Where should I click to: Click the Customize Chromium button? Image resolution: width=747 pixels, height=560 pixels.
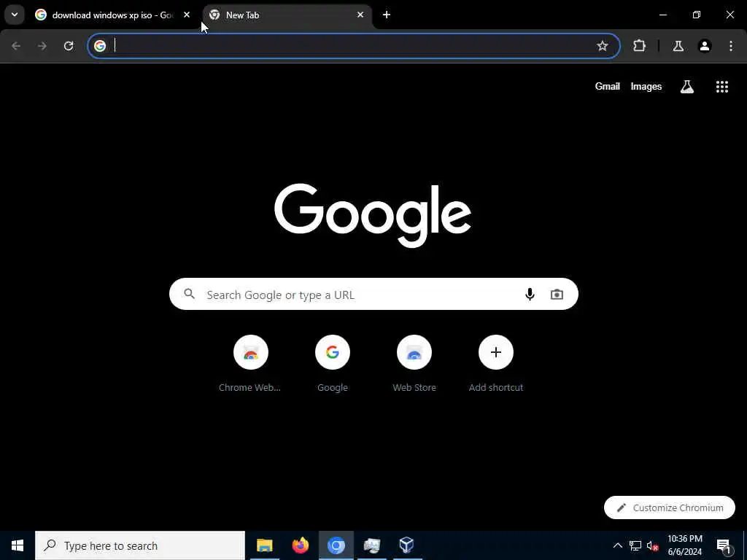[670, 507]
